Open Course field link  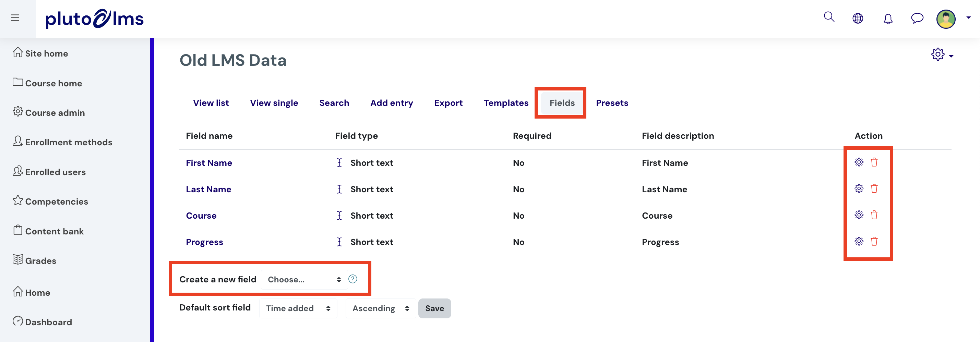201,216
